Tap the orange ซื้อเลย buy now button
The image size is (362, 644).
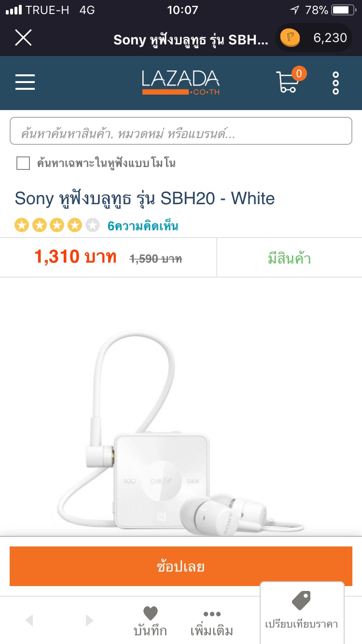coord(181,566)
